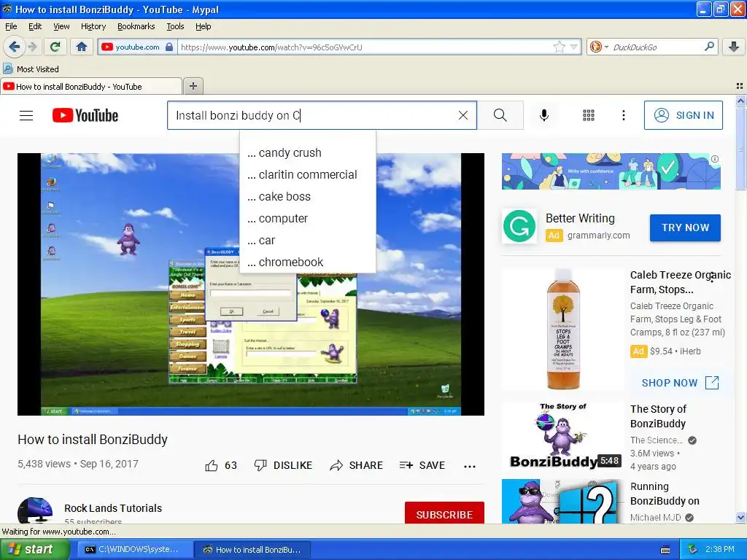Click the TRY NOW Grammarly button
The width and height of the screenshot is (747, 560).
click(x=685, y=227)
